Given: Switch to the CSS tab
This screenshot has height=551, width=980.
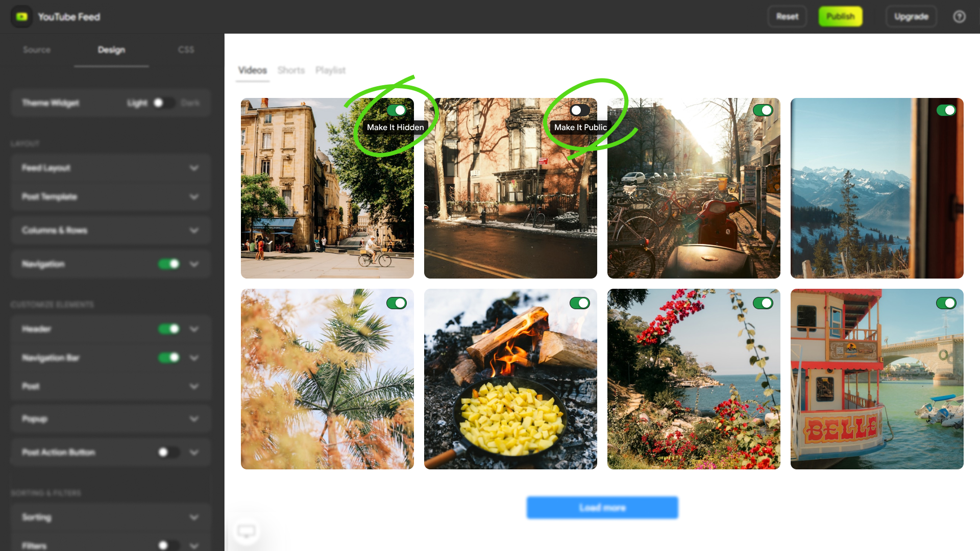Looking at the screenshot, I should point(186,49).
